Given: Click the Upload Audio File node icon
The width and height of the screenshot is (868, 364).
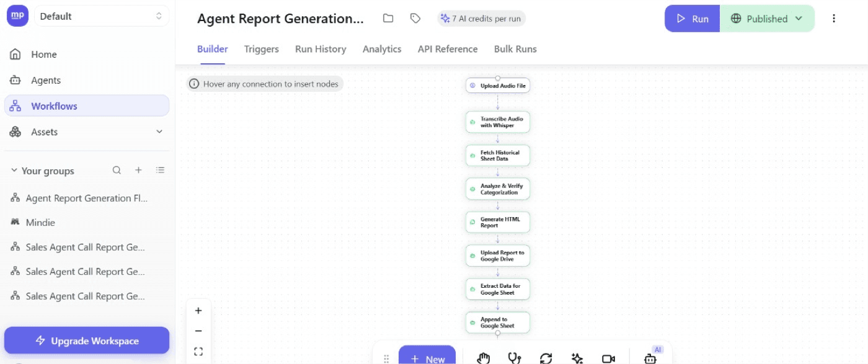Looking at the screenshot, I should pyautogui.click(x=473, y=86).
